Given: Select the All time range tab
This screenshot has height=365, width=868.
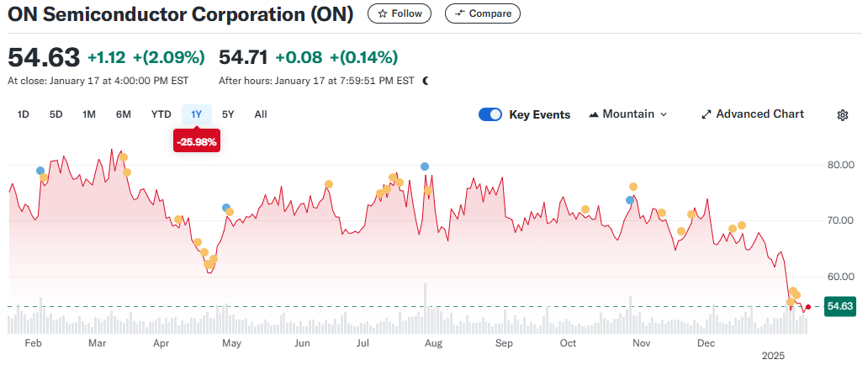Looking at the screenshot, I should click(261, 114).
